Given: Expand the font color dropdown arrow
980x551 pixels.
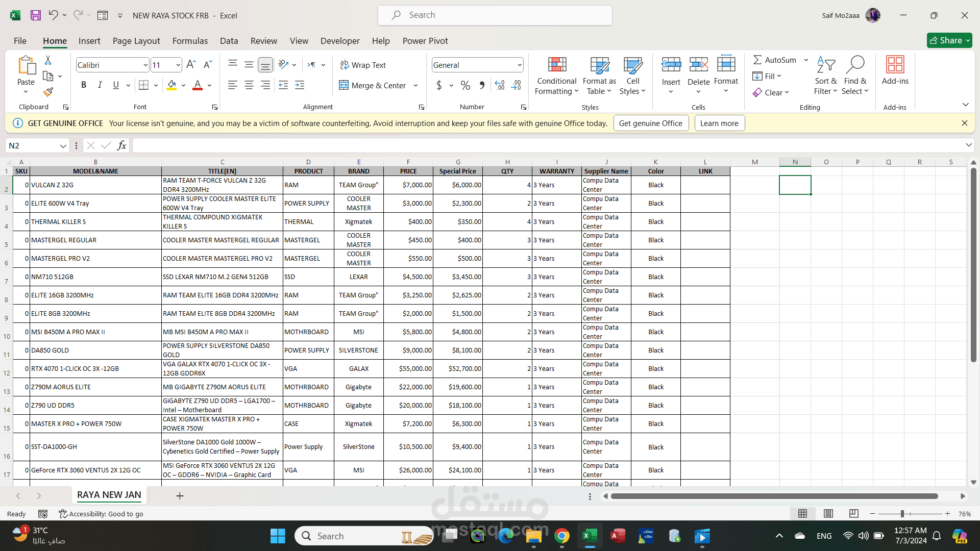Looking at the screenshot, I should (208, 85).
